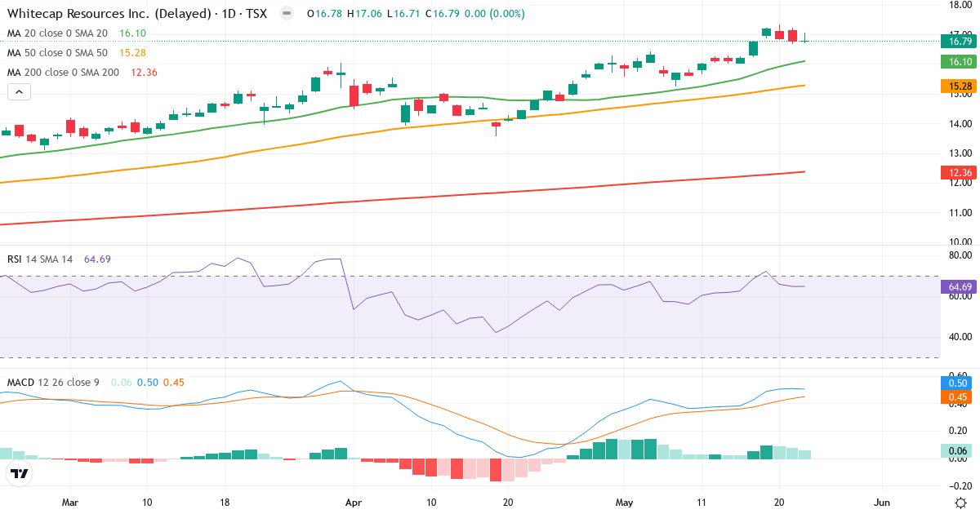This screenshot has height=514, width=980.
Task: Click the 16.79 current price label
Action: pyautogui.click(x=960, y=41)
